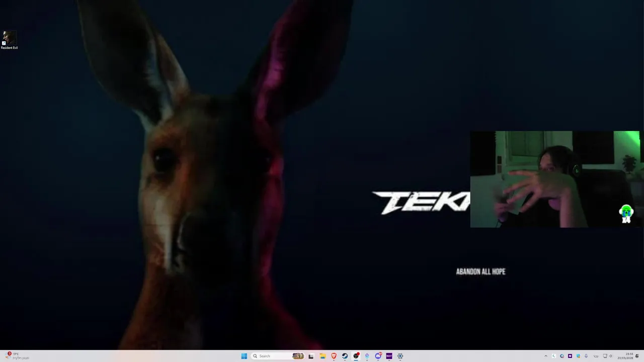The width and height of the screenshot is (644, 362).
Task: Open the volume tray icon
Action: [x=611, y=356]
